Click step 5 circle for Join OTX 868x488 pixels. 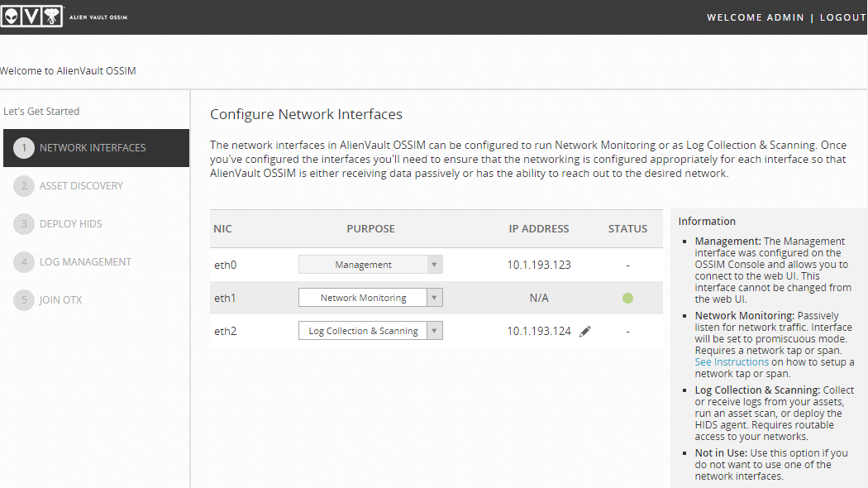[24, 300]
